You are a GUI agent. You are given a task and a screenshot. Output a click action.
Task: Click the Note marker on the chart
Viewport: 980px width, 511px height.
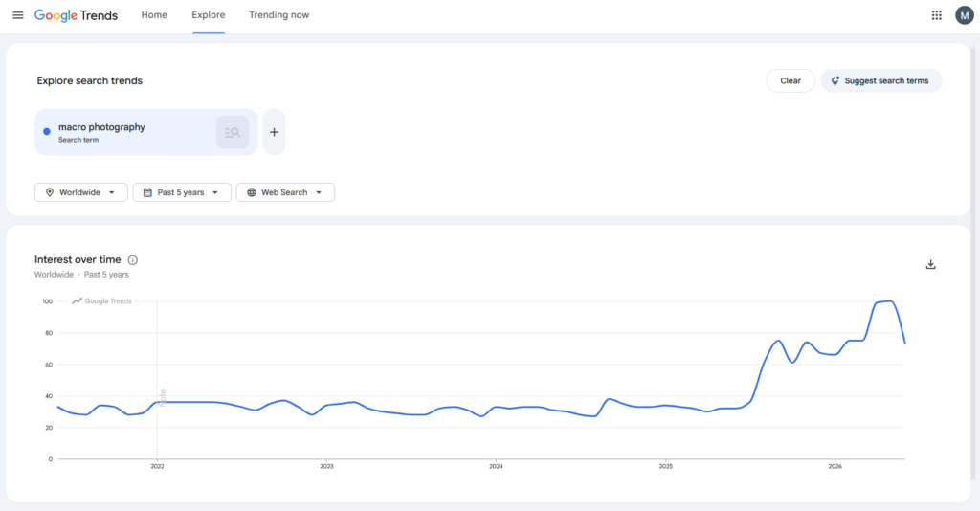tap(163, 398)
